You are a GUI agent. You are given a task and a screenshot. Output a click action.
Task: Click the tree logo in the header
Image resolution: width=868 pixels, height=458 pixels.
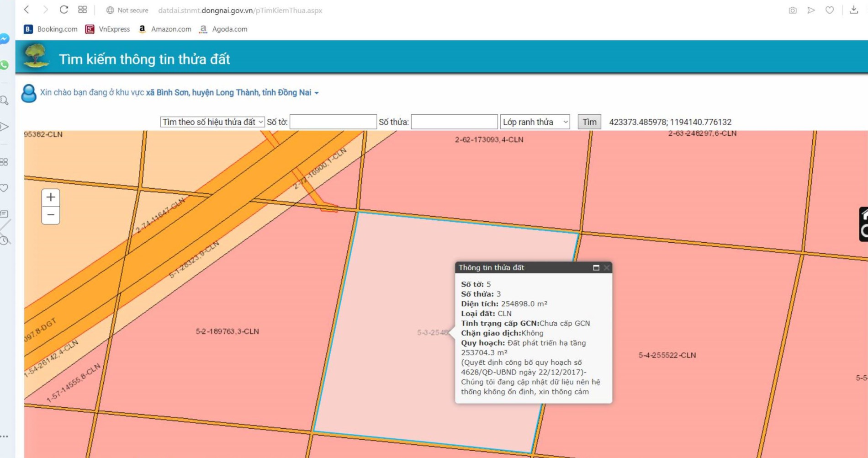pos(36,56)
